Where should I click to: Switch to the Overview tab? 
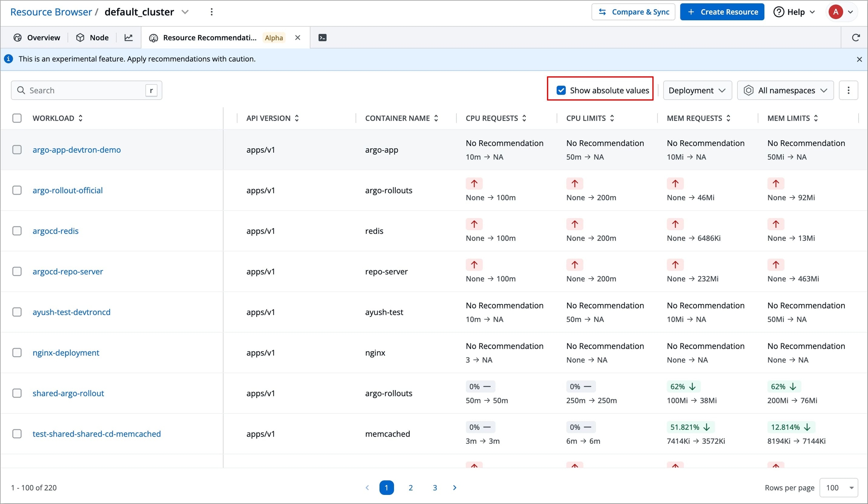tap(37, 38)
